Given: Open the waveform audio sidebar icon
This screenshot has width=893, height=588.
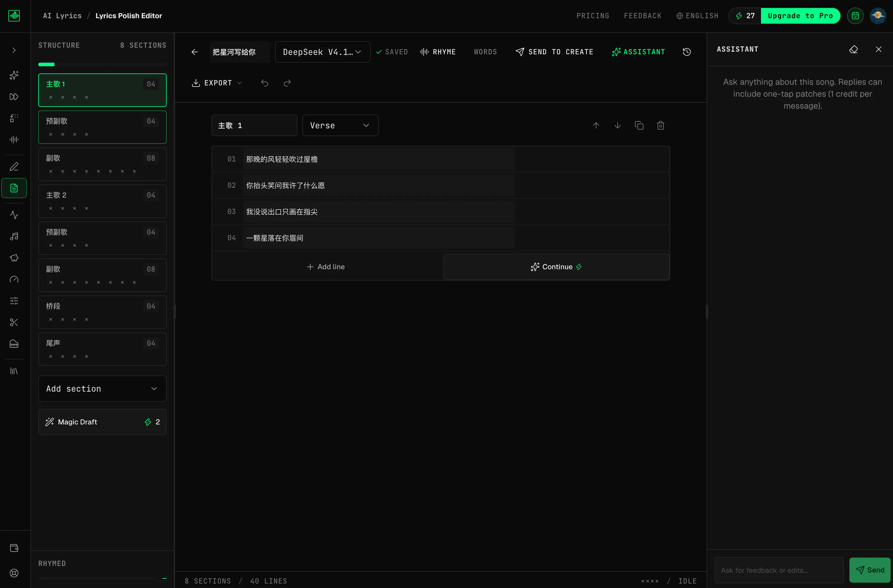Looking at the screenshot, I should pos(14,139).
